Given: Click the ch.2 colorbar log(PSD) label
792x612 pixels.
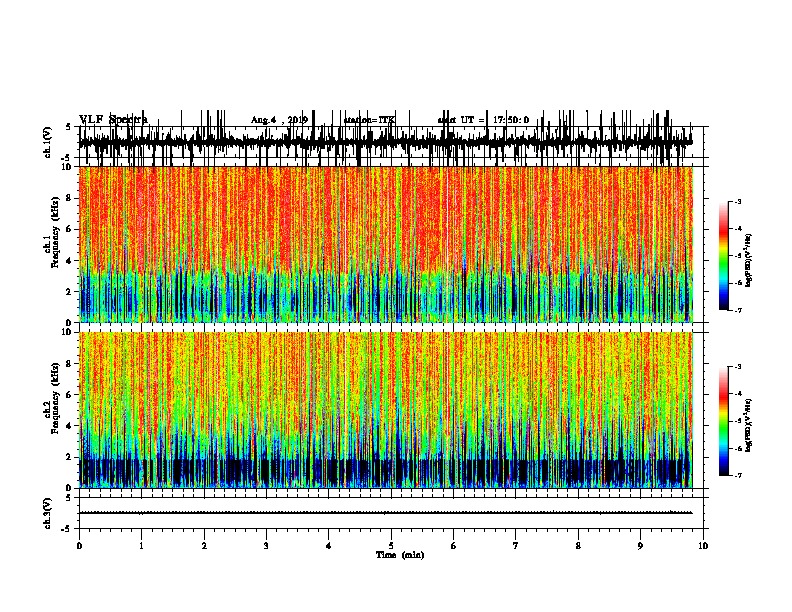Looking at the screenshot, I should click(x=749, y=425).
